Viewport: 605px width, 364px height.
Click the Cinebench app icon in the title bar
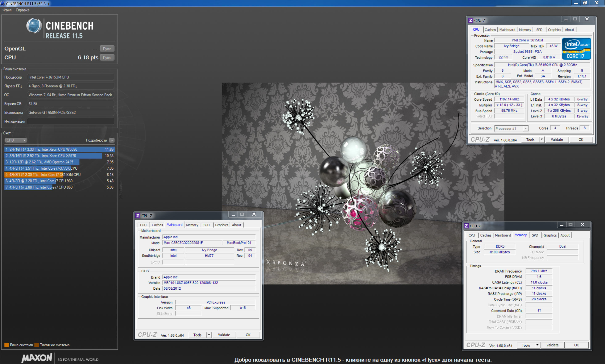pos(3,3)
